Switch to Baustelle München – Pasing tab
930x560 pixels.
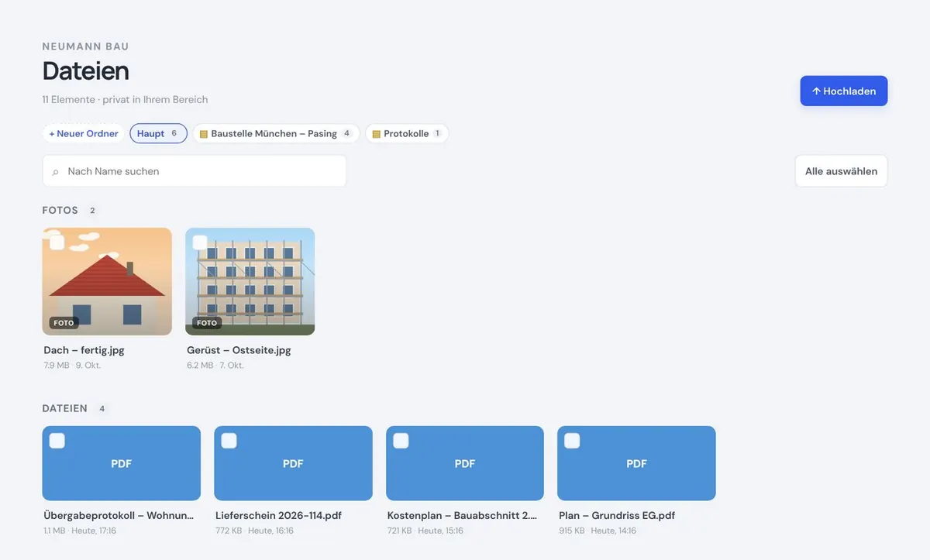coord(276,133)
